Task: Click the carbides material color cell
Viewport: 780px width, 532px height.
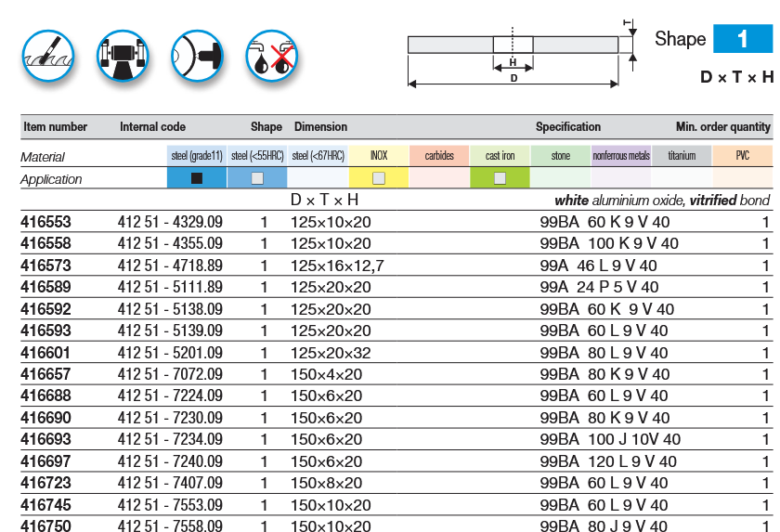Action: (x=439, y=156)
